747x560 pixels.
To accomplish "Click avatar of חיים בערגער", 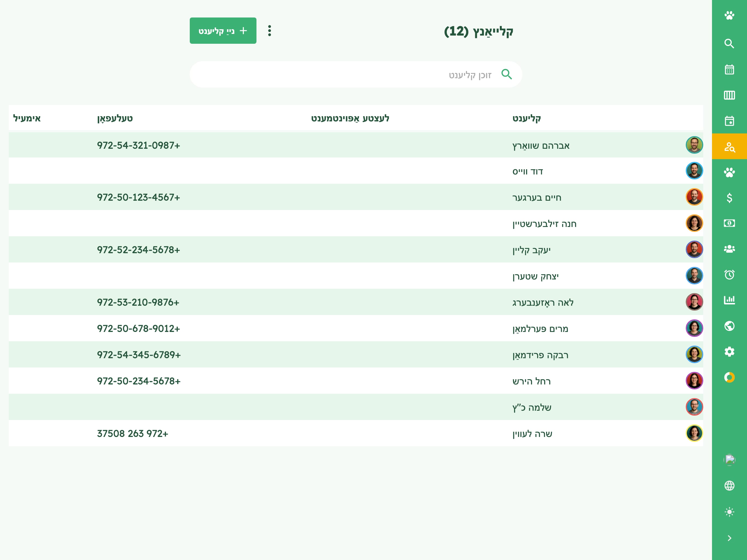I will 694,197.
